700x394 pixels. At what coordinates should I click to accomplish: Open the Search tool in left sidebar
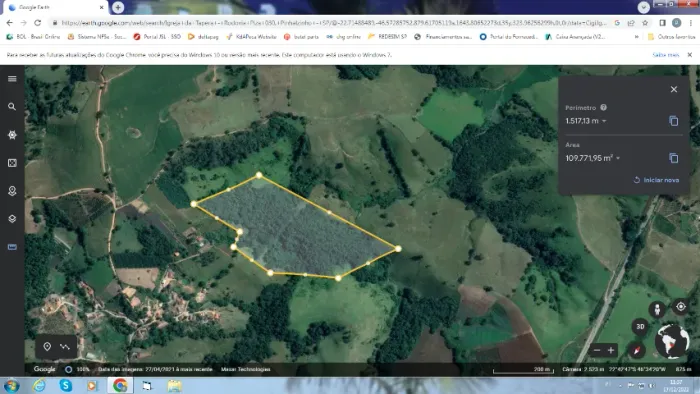click(x=12, y=107)
